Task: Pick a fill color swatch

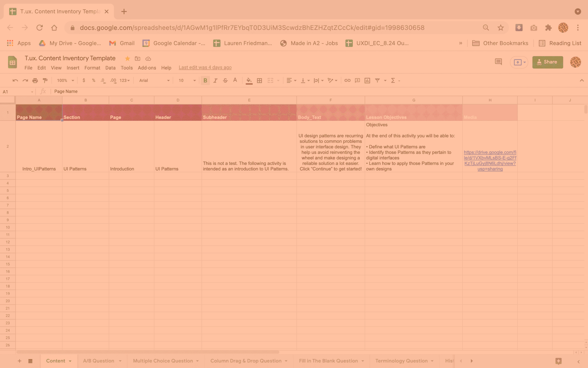Action: coord(249,80)
